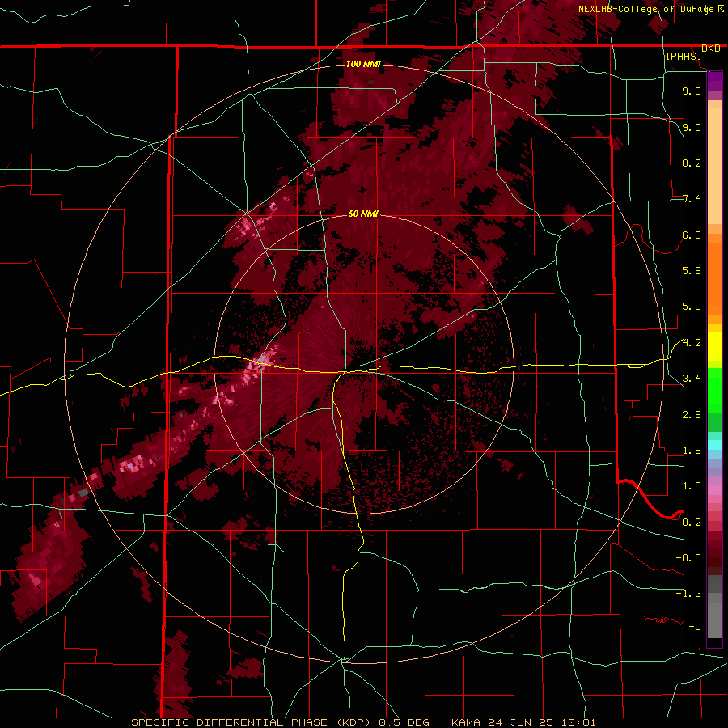Pick the purple swatch atop the color bar
Viewport: 728px width, 728px height.
pos(714,80)
